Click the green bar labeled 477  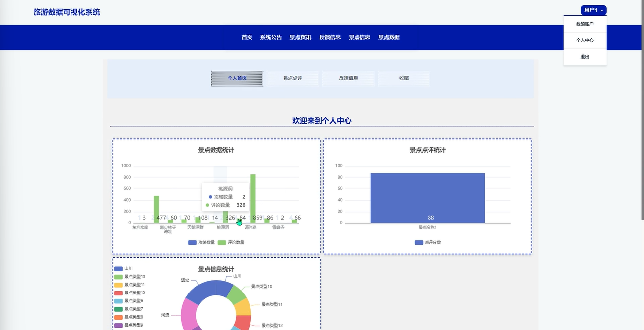tap(156, 209)
